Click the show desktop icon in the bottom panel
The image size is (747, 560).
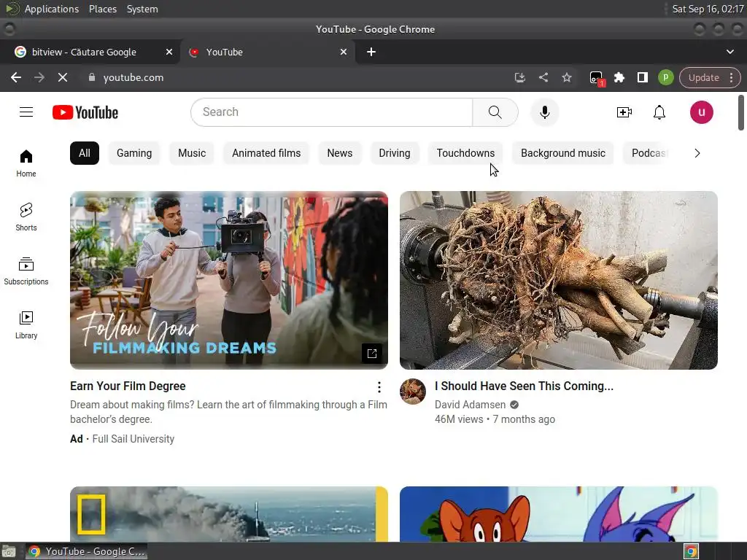pyautogui.click(x=9, y=551)
